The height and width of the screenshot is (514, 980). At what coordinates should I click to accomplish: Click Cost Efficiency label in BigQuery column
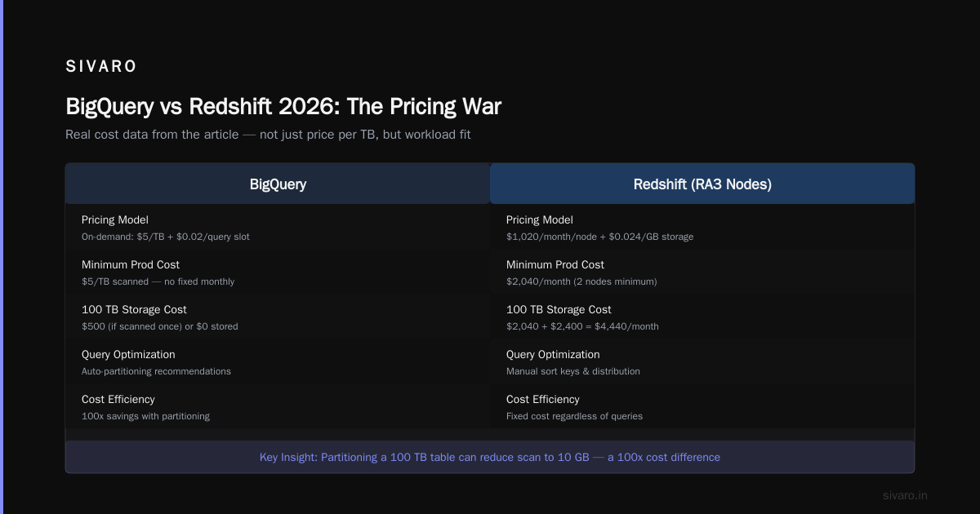tap(118, 400)
